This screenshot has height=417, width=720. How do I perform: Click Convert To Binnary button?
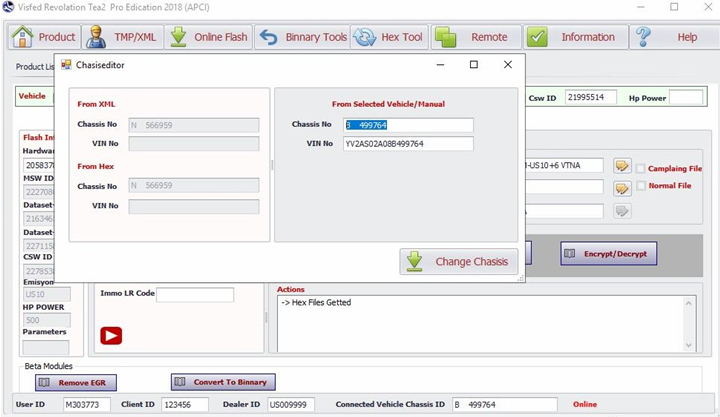[223, 382]
